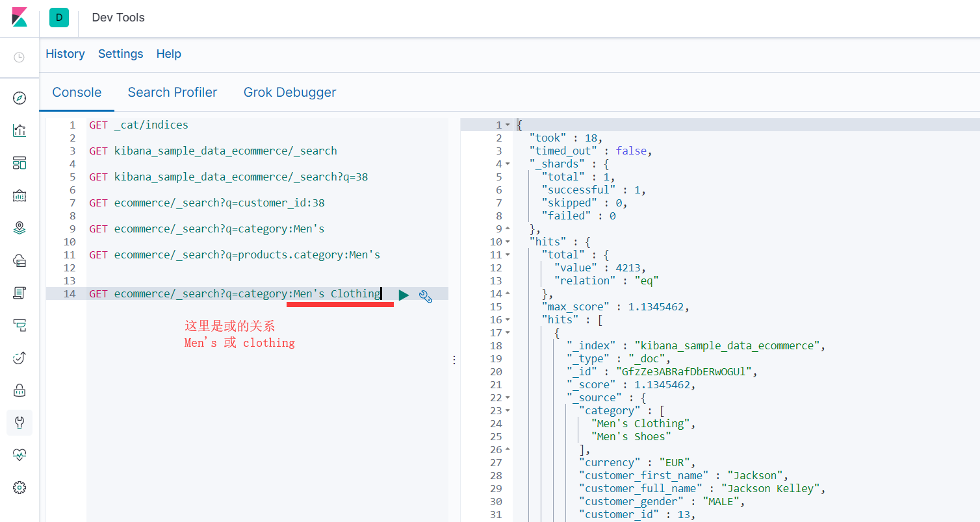The height and width of the screenshot is (522, 980).
Task: Click the "_index" output line
Action: pyautogui.click(x=696, y=345)
